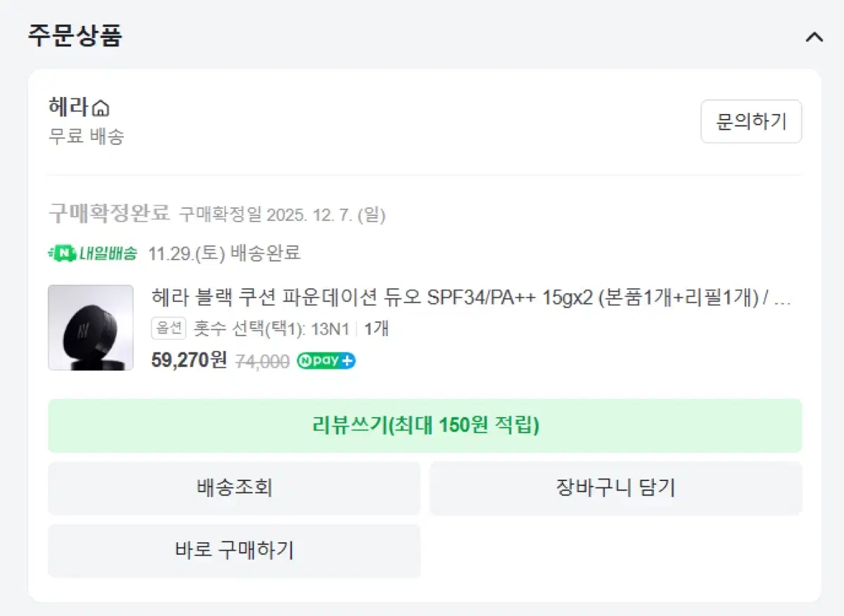Click the 주문상품 section heading

click(x=75, y=35)
